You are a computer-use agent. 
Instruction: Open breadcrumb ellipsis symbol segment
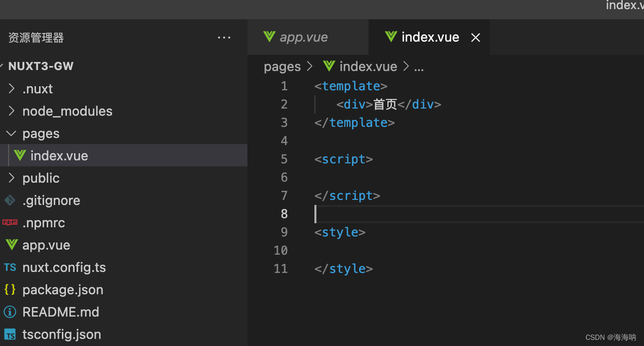(419, 66)
